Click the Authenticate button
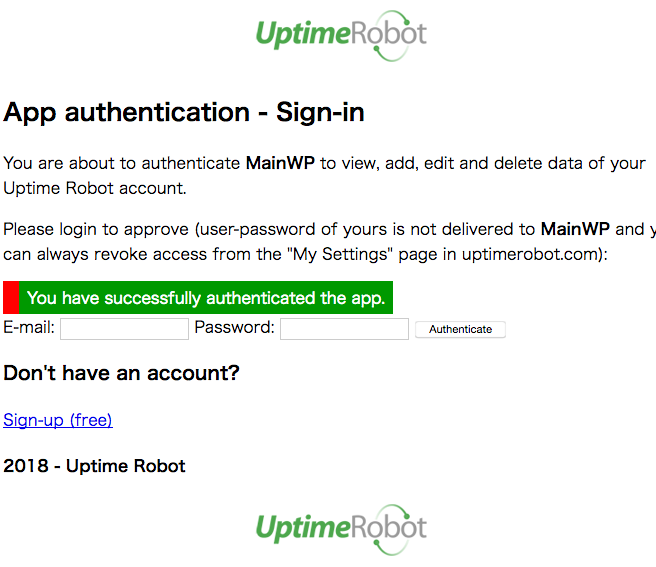Viewport: 656px width, 567px height. 460,329
